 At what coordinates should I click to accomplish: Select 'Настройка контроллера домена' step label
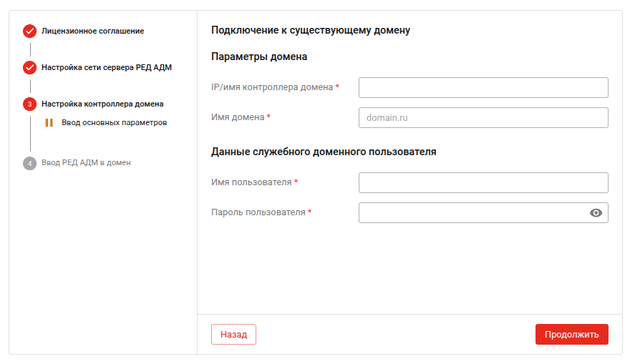[102, 104]
